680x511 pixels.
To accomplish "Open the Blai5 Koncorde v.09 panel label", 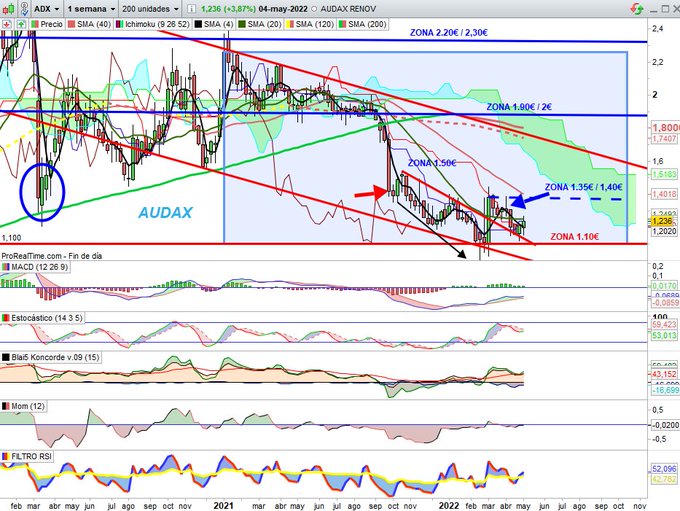I will tap(51, 357).
